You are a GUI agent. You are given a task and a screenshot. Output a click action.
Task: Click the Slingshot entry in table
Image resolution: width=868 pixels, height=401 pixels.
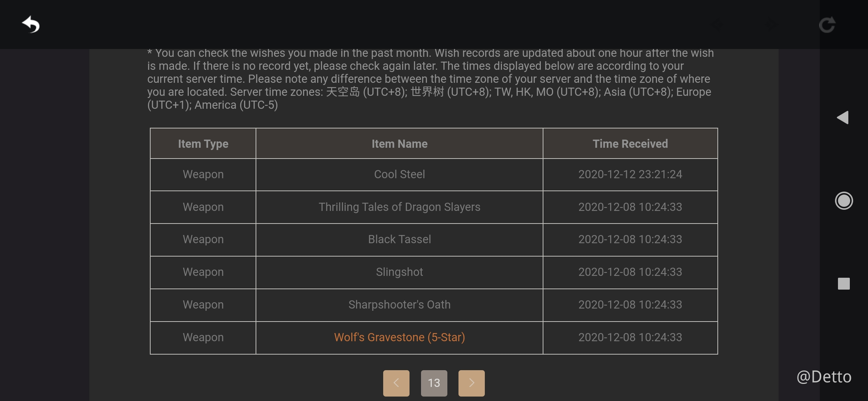click(399, 272)
